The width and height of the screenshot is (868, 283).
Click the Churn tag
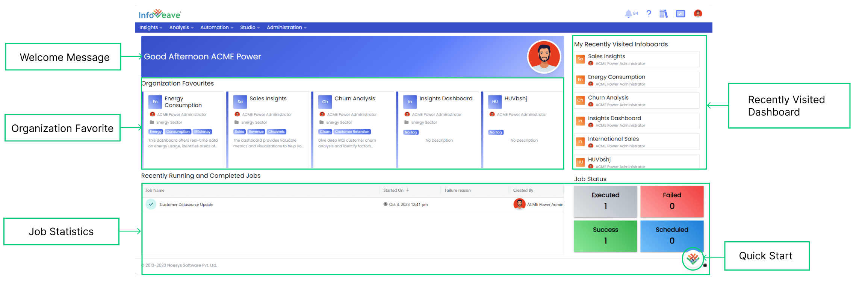click(325, 132)
